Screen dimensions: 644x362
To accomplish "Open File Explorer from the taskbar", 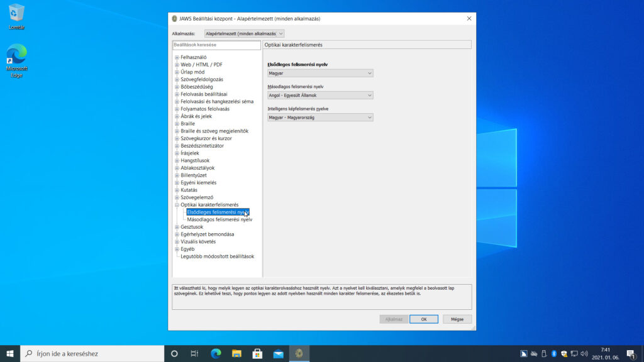I will pyautogui.click(x=236, y=353).
